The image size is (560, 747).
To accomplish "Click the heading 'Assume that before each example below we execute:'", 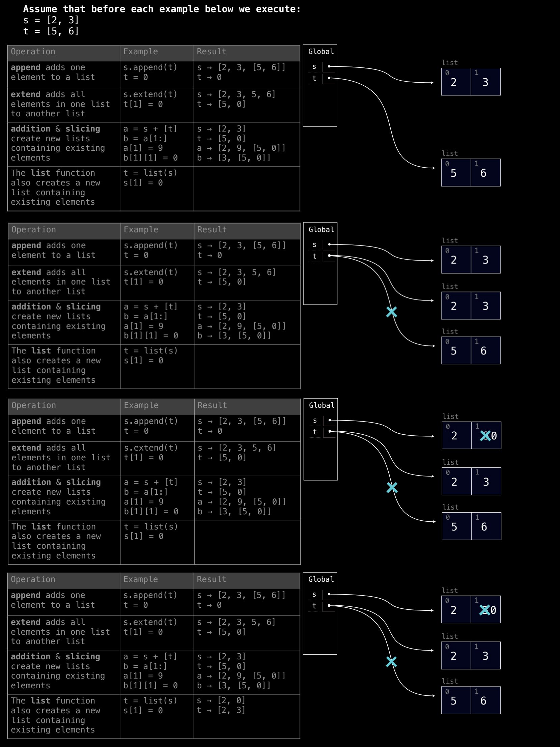I will [162, 9].
